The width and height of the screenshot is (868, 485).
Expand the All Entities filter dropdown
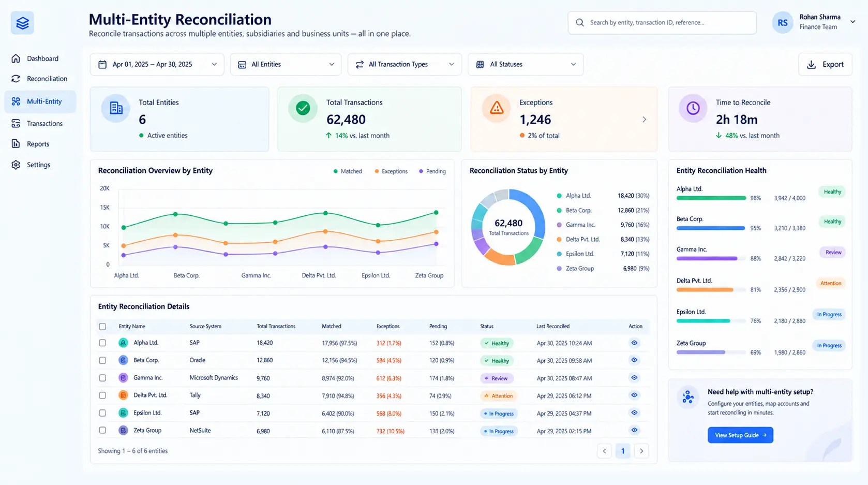[x=286, y=64]
